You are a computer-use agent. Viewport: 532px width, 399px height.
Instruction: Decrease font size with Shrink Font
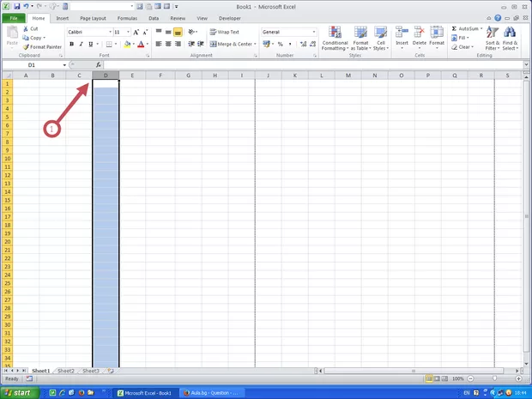(x=145, y=32)
